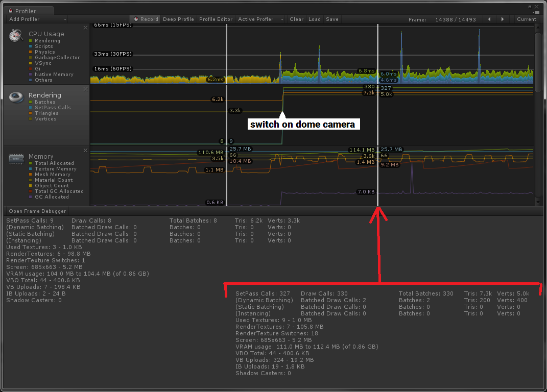
Task: Step to the previous frame arrow
Action: 489,19
